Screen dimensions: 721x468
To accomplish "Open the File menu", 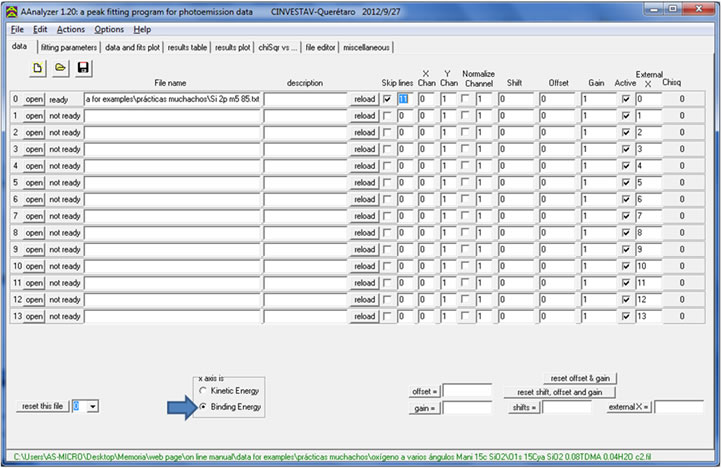I will (x=17, y=29).
